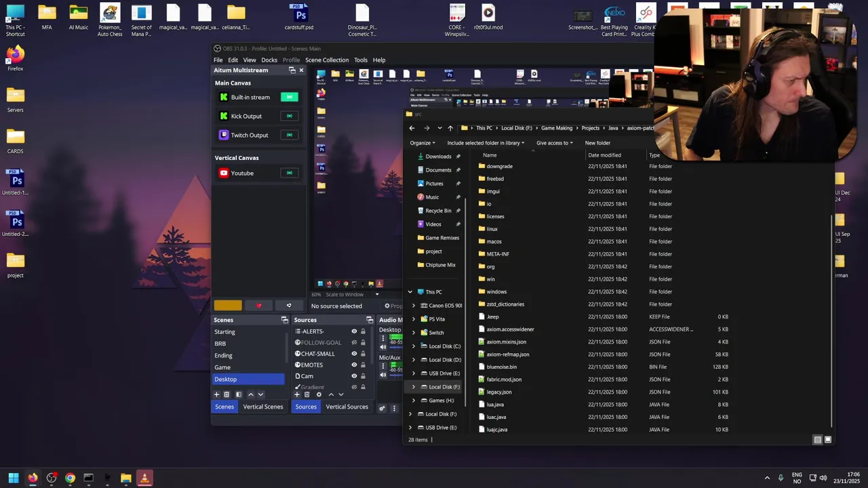
Task: Open Include selected folder in library dropdown
Action: [x=486, y=143]
